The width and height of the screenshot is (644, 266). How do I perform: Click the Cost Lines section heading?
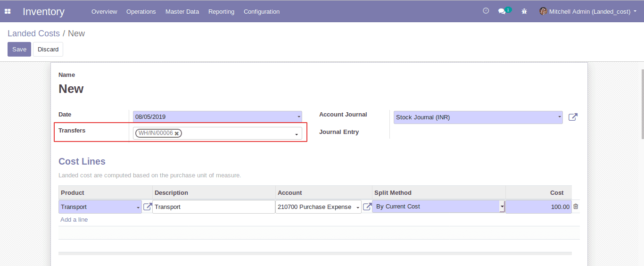coord(82,161)
